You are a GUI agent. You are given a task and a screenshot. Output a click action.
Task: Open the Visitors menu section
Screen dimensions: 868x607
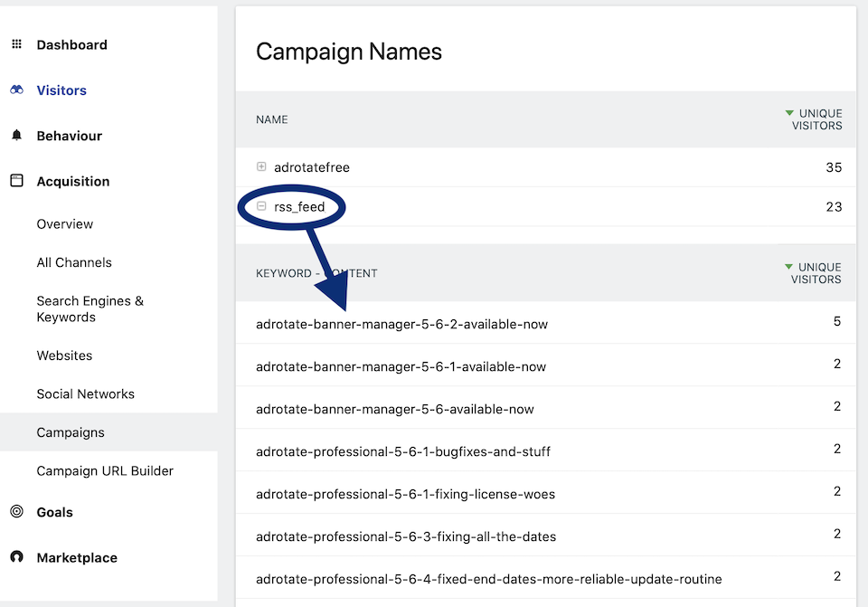click(61, 90)
